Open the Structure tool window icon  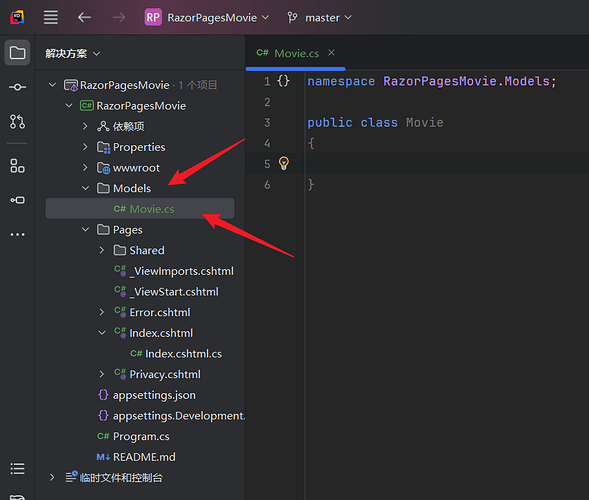point(17,166)
